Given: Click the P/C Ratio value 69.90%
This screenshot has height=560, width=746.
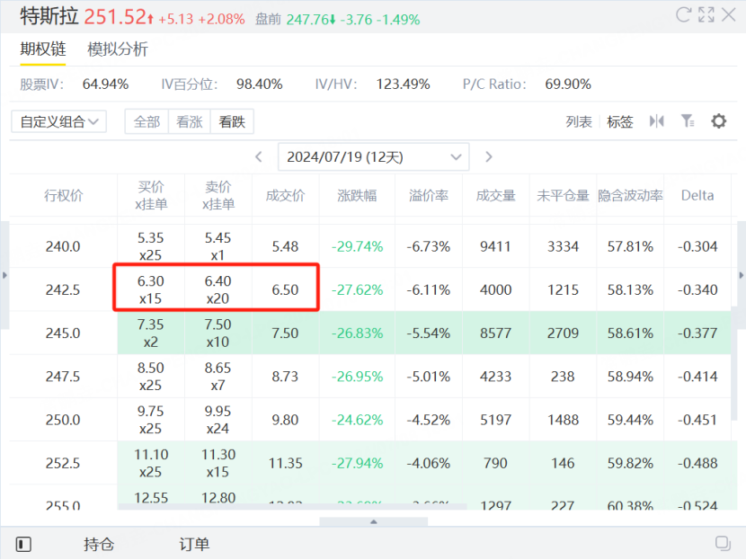Looking at the screenshot, I should point(568,84).
